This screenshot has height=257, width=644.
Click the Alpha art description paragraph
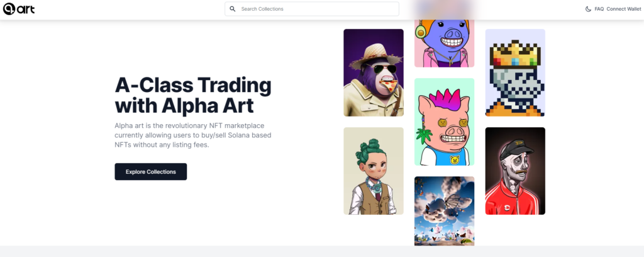tap(193, 135)
